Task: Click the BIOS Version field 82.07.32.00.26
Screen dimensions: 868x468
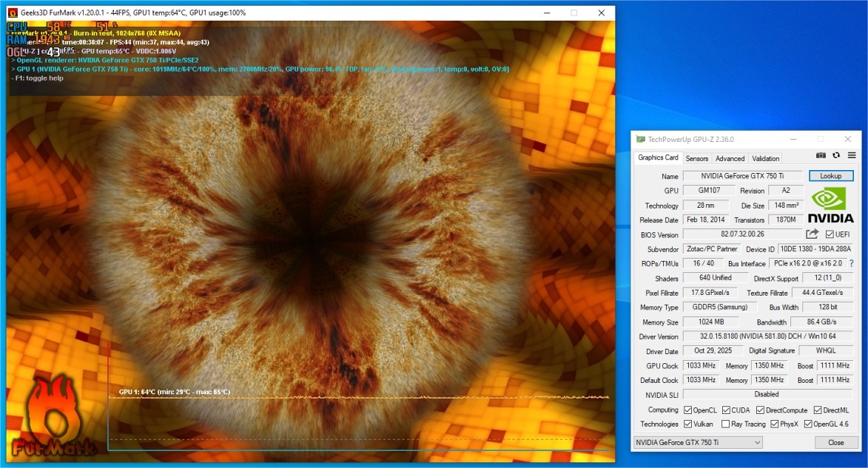Action: coord(743,234)
